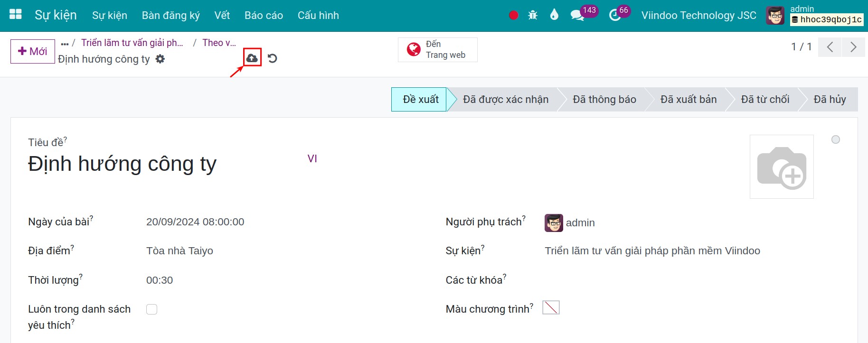
Task: Set stage to Đã từ chối
Action: point(765,99)
